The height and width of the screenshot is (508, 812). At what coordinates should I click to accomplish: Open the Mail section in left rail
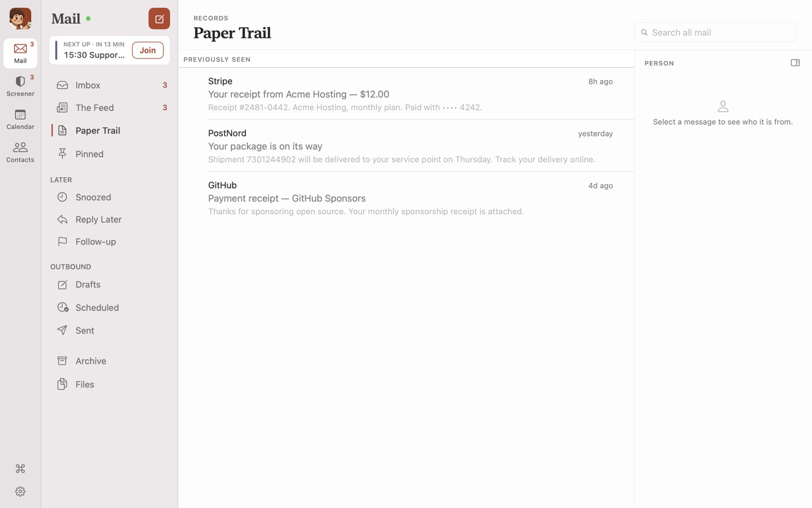coord(20,53)
